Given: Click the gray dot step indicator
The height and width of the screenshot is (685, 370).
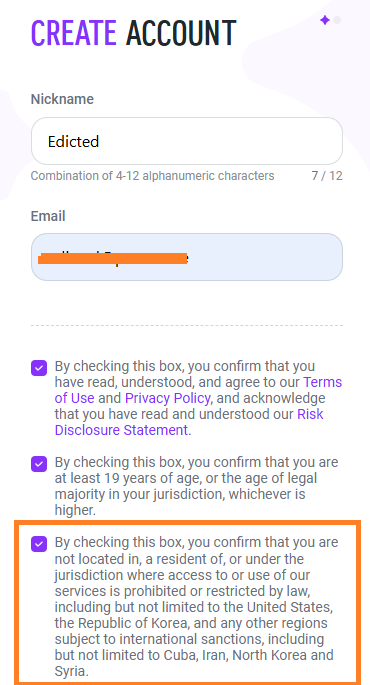Looking at the screenshot, I should click(x=337, y=20).
